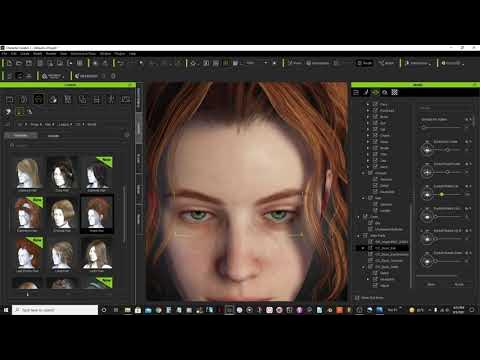This screenshot has width=480, height=360.
Task: Open the list-style first tab icon in Modify panel
Action: coord(356,92)
